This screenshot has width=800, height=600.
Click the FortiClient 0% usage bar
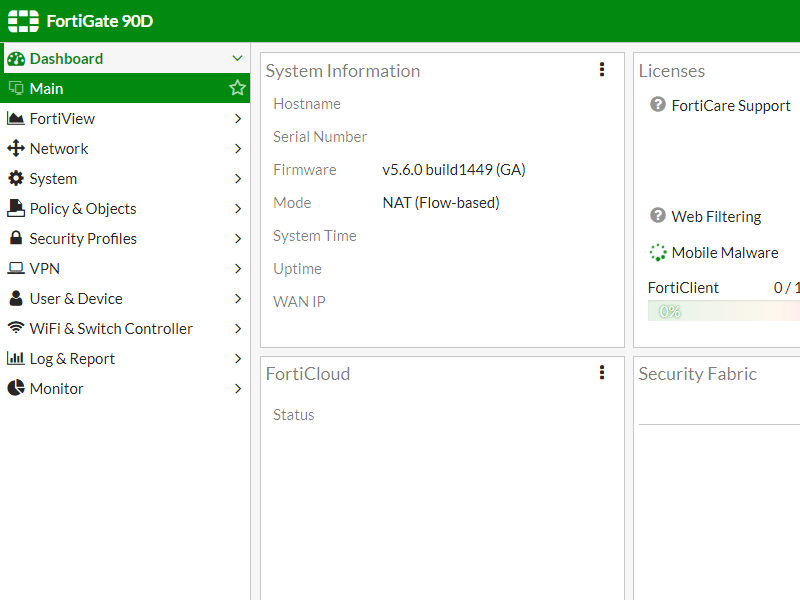723,311
